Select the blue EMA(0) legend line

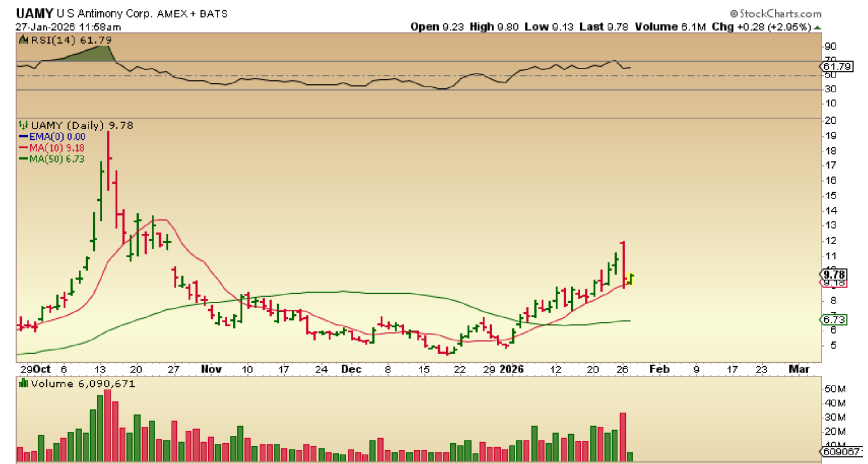point(23,137)
